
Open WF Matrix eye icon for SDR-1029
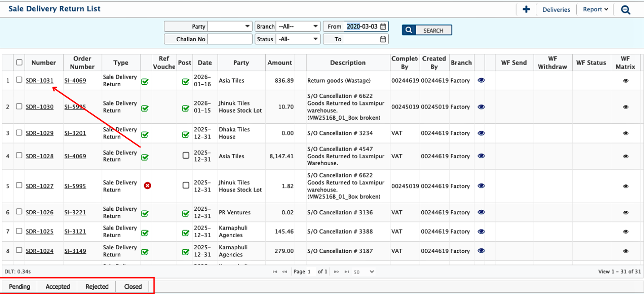tap(626, 133)
